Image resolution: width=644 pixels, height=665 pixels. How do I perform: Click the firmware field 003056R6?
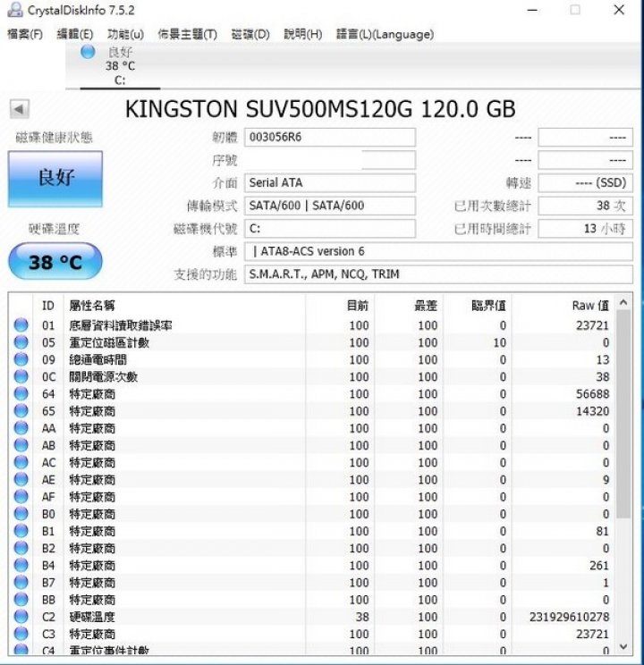tap(330, 138)
